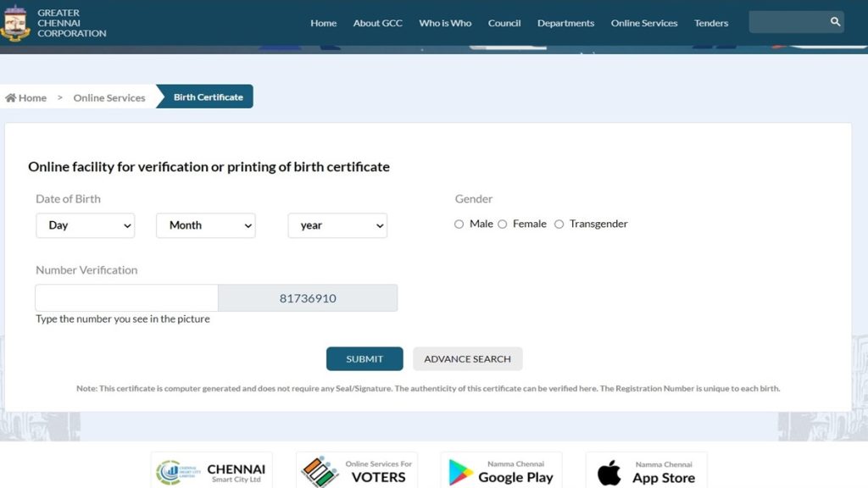868x488 pixels.
Task: Click the captcha number input field
Action: click(125, 297)
